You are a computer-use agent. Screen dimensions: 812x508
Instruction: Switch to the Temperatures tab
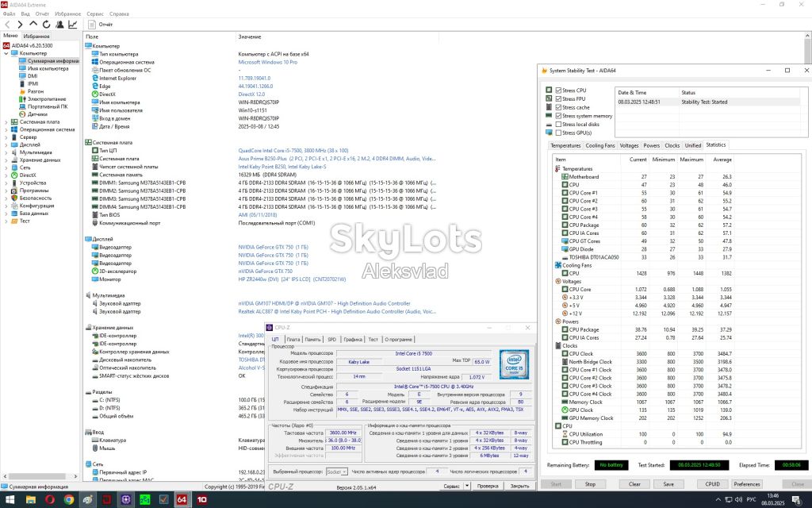565,146
